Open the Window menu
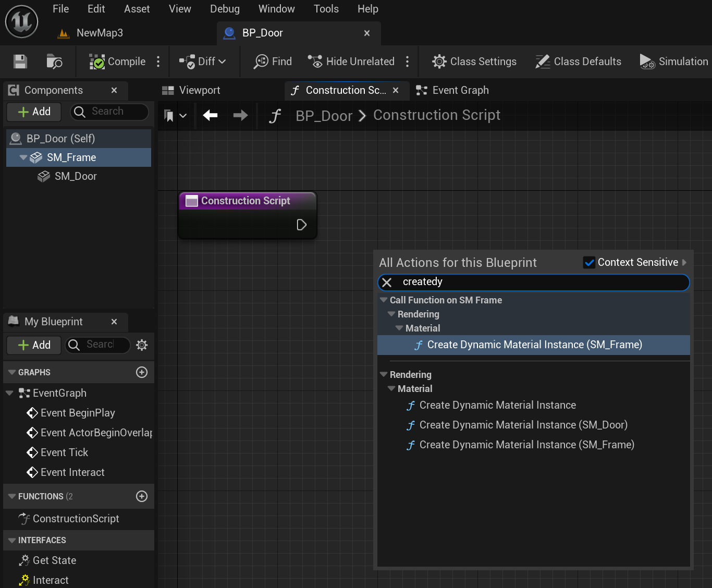 pyautogui.click(x=276, y=9)
